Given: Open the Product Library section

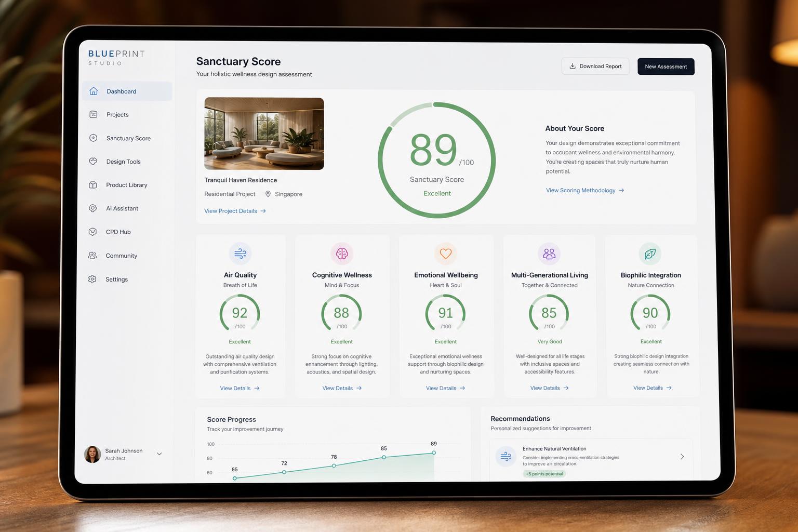Looking at the screenshot, I should 126,184.
